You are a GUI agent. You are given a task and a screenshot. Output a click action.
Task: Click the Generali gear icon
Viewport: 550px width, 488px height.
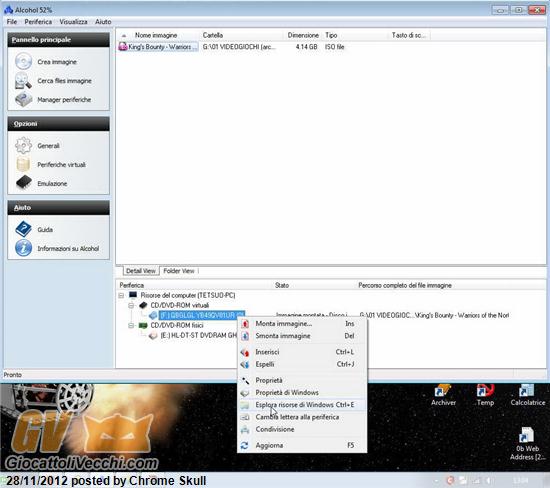(x=24, y=146)
